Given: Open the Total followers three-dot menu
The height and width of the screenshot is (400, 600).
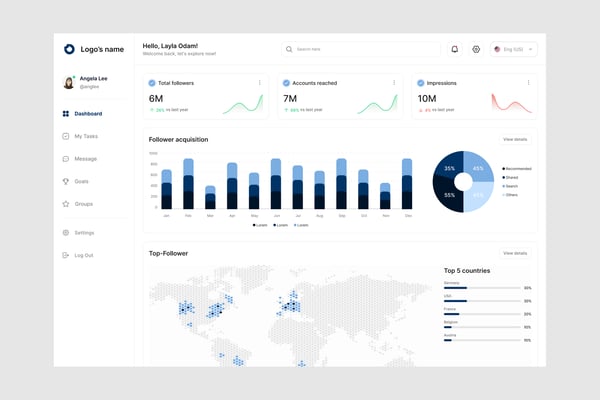Looking at the screenshot, I should coord(260,83).
